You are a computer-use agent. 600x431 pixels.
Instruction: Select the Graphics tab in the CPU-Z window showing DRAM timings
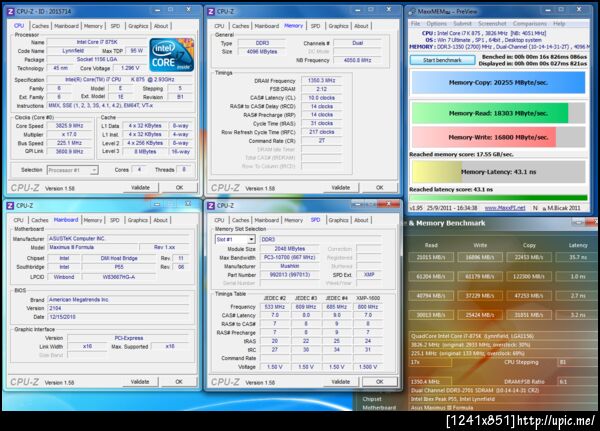[339, 26]
